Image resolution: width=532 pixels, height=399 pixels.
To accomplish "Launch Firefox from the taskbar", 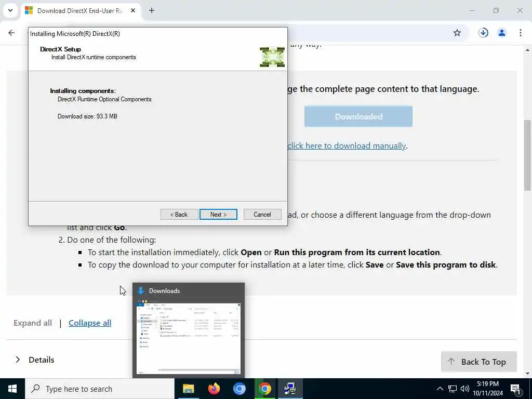I will click(214, 389).
